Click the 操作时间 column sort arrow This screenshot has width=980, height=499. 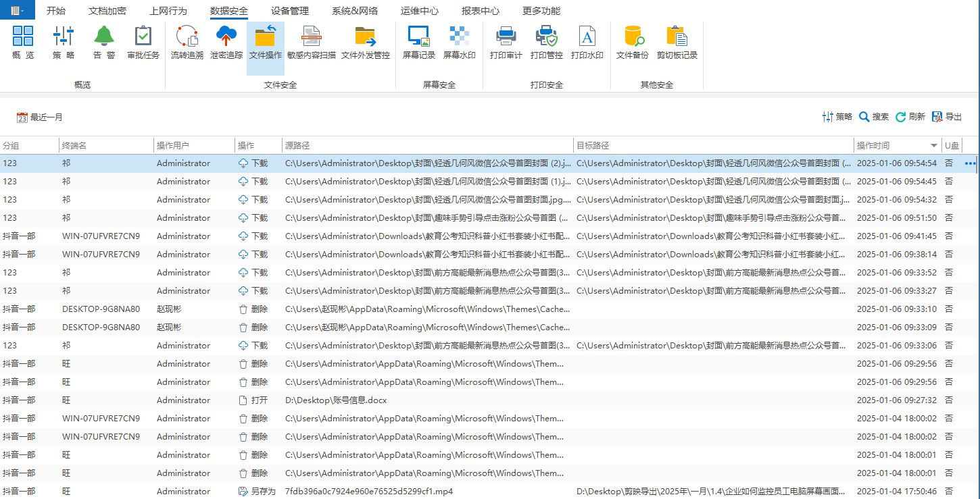click(934, 146)
